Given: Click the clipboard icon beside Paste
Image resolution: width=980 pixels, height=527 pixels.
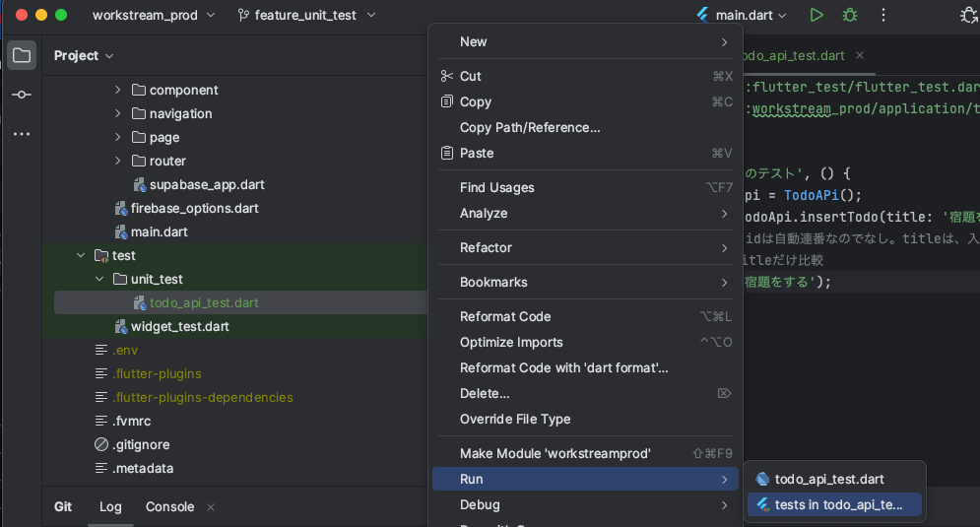Looking at the screenshot, I should [447, 153].
